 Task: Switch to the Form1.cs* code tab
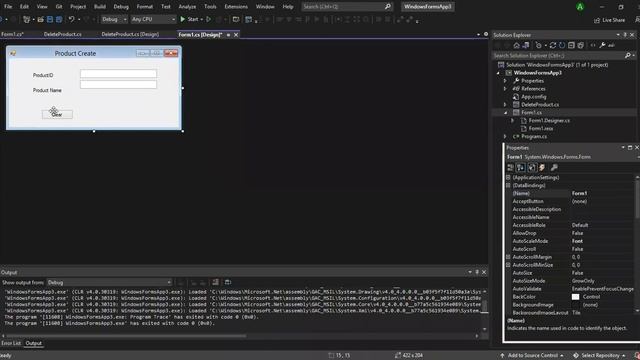point(12,34)
